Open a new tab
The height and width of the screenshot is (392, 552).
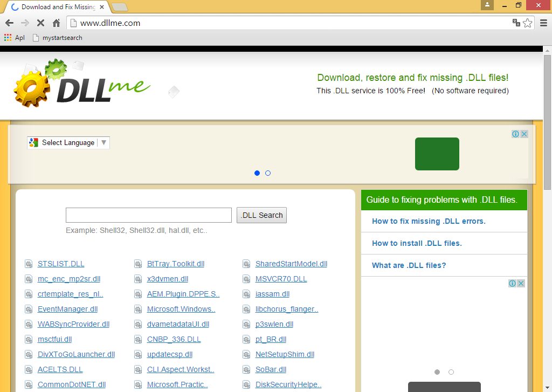pyautogui.click(x=120, y=7)
